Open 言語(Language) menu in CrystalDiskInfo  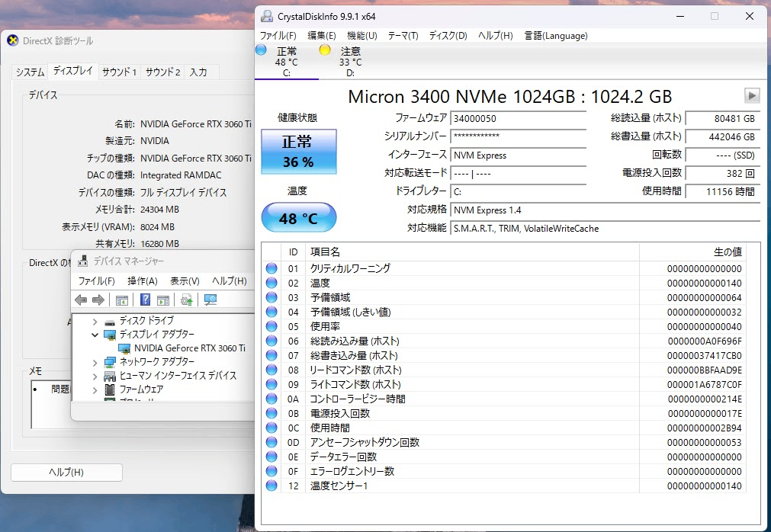click(x=556, y=35)
